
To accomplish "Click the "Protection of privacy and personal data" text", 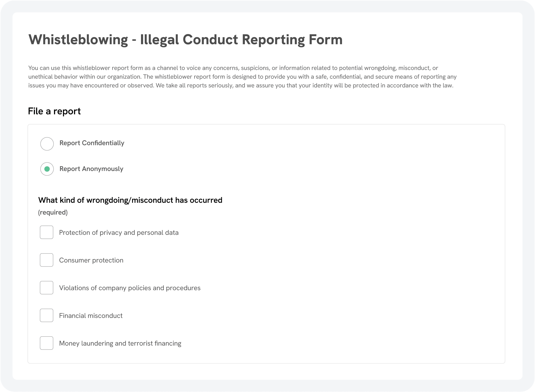I will [x=119, y=233].
